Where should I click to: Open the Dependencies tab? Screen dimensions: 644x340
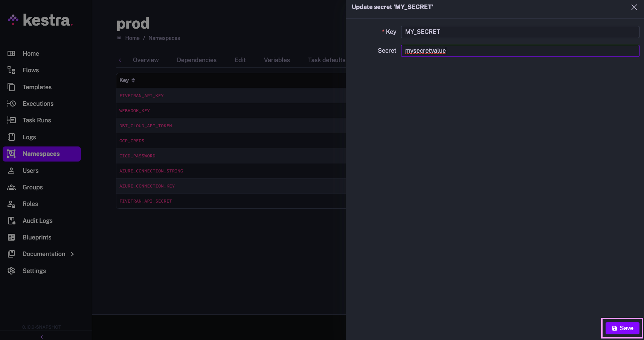coord(197,60)
